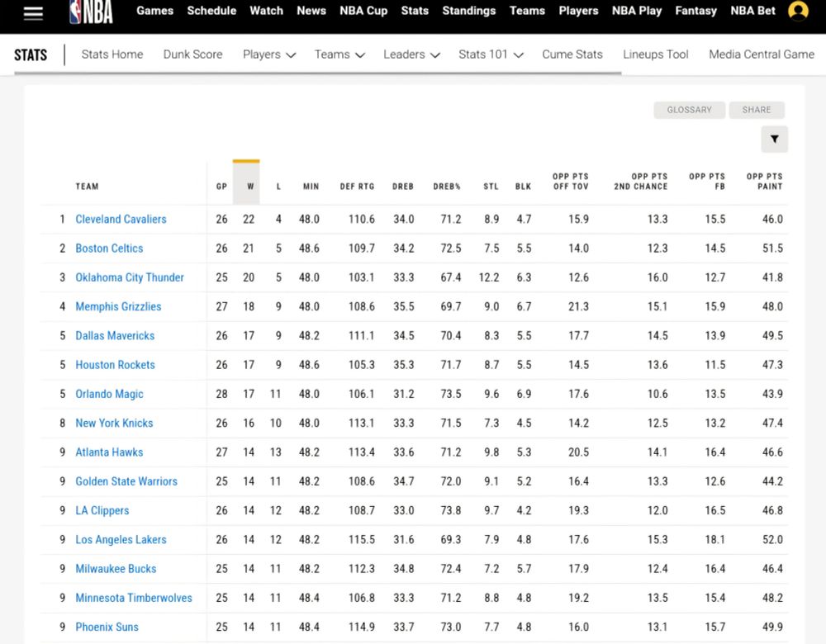Sort table by BLK column header
Screen dimensions: 826x644
pyautogui.click(x=523, y=187)
